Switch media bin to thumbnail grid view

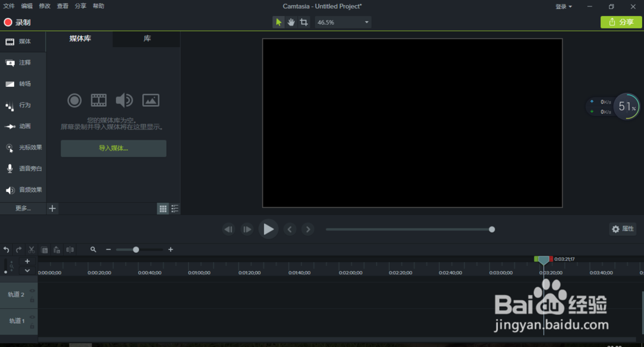point(163,209)
